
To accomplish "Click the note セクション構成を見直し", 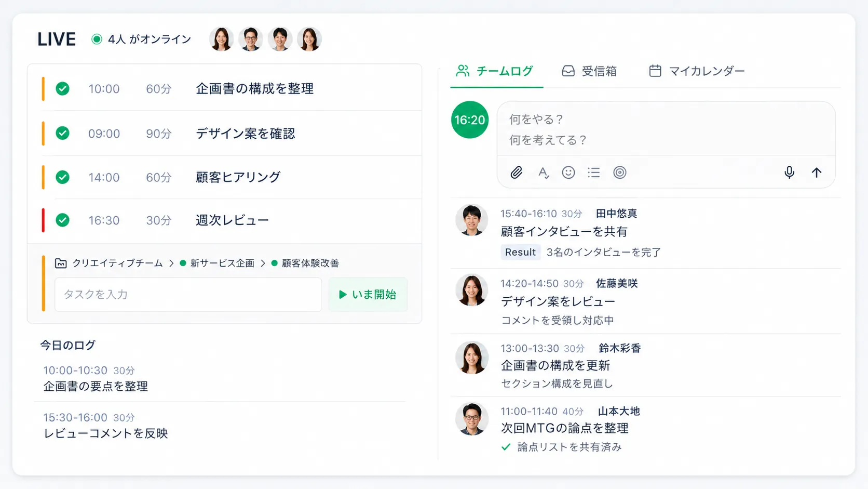I will pyautogui.click(x=557, y=384).
